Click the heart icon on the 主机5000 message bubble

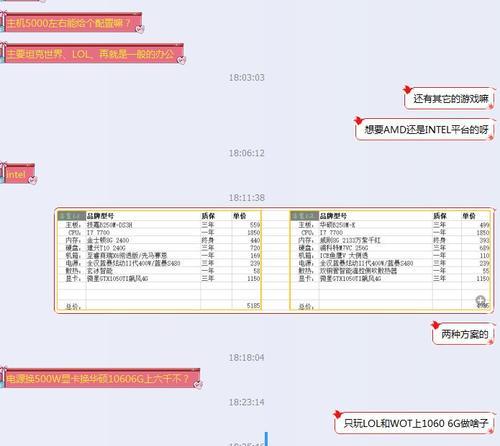click(140, 29)
